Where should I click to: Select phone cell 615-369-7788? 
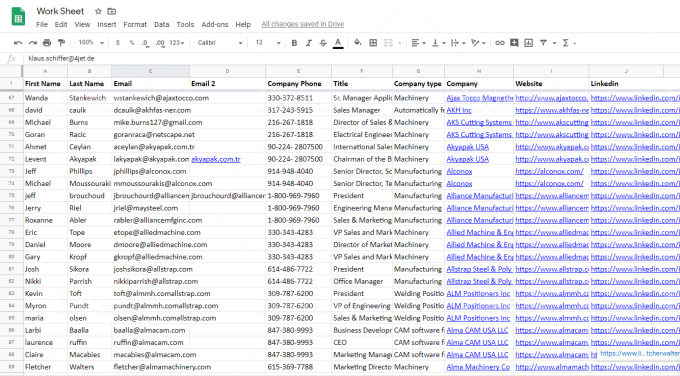(298, 367)
